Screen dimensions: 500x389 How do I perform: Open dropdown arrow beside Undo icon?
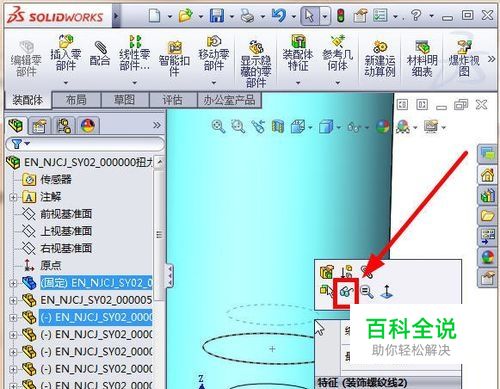click(x=294, y=16)
